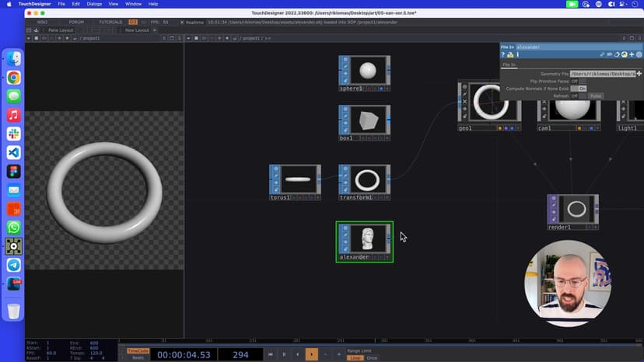
Task: Click the Python help icon in parameter header
Action: (x=623, y=54)
